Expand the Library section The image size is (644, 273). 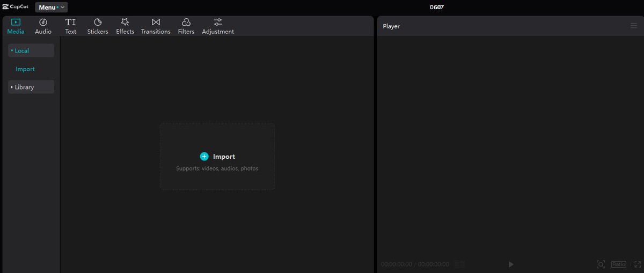[x=31, y=87]
